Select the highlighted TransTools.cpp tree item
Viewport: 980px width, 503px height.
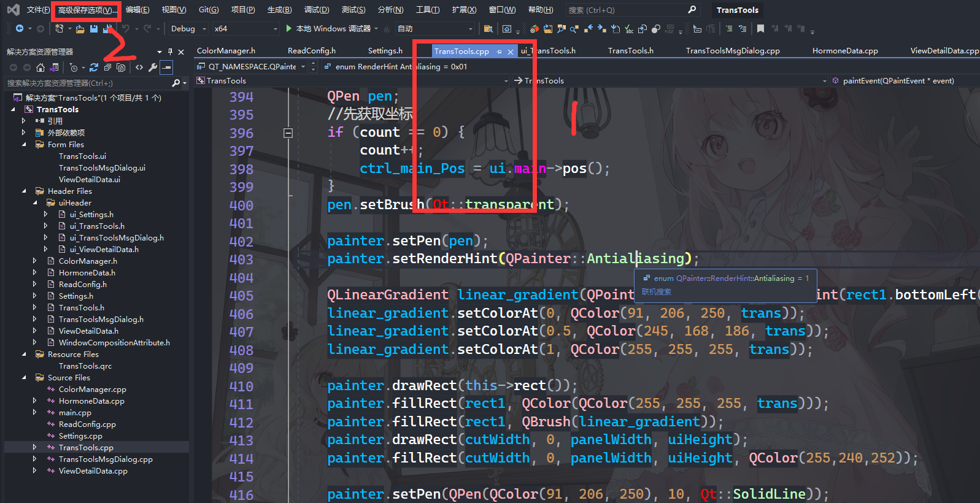(86, 448)
